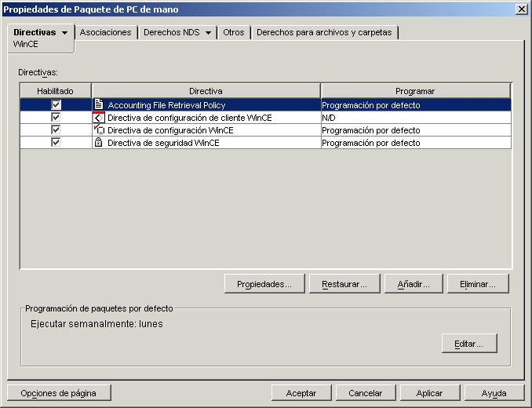
Task: Click schedule cell of Accounting File Retrieval Policy
Action: click(416, 105)
